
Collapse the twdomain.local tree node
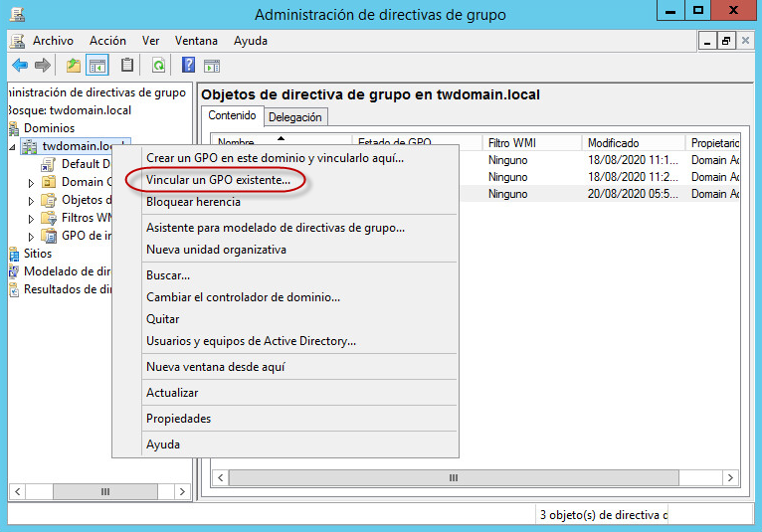(13, 146)
